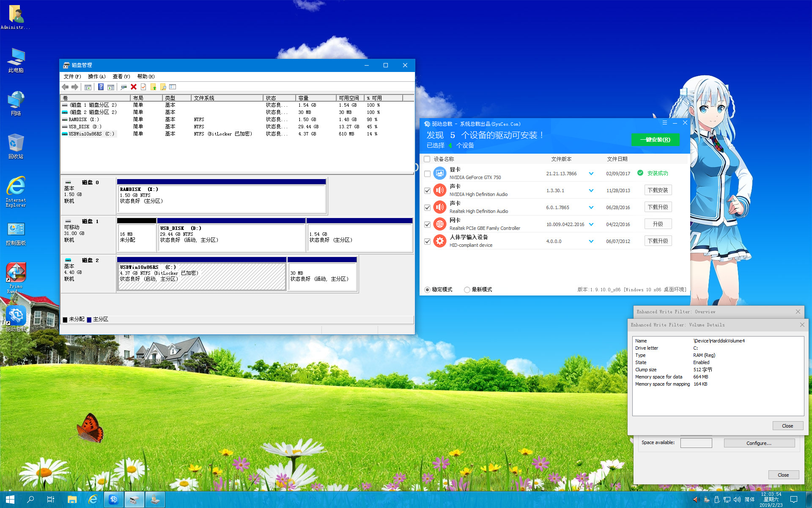Open the 帮助(H) menu

146,77
